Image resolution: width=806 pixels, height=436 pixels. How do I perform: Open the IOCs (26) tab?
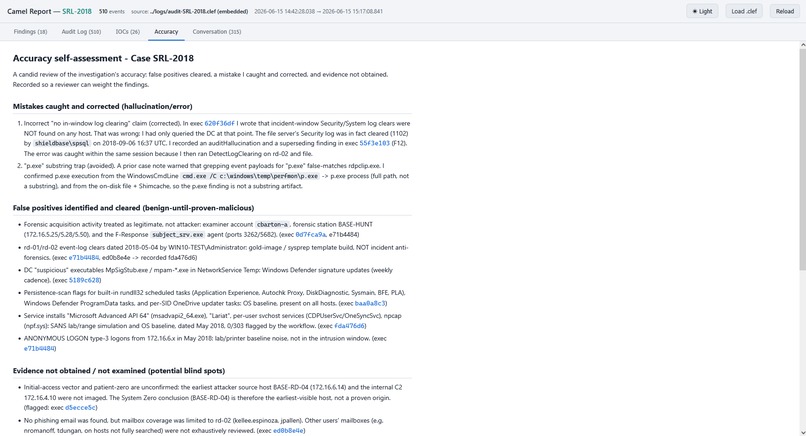(x=127, y=32)
